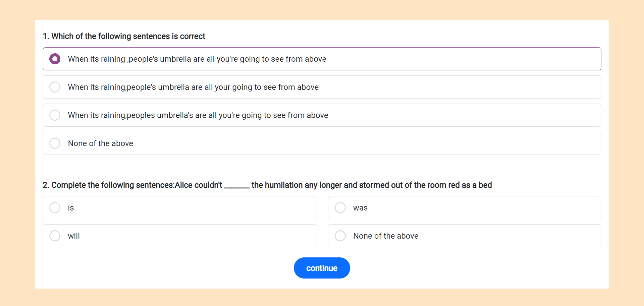Screen dimensions: 644x306
Task: Pick "None of the above" in question 2
Action: [x=340, y=236]
